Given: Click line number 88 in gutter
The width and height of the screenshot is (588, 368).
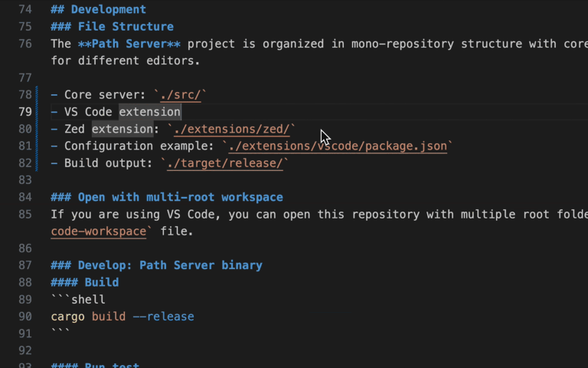Looking at the screenshot, I should point(25,282).
